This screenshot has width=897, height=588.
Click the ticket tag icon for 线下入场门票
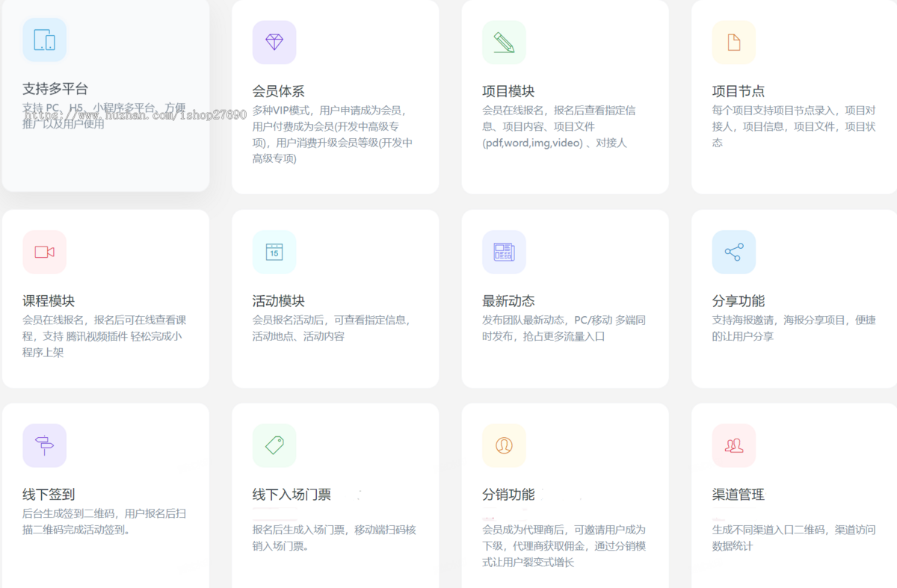(274, 445)
